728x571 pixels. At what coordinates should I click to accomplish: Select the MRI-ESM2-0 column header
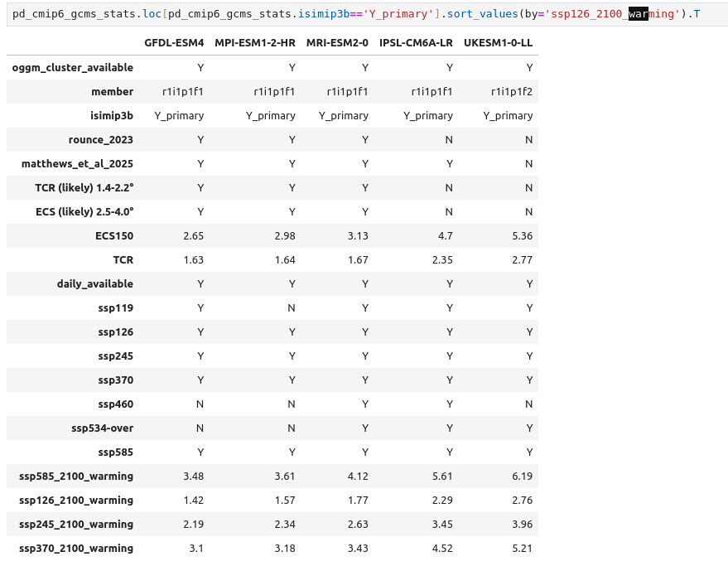(x=337, y=43)
